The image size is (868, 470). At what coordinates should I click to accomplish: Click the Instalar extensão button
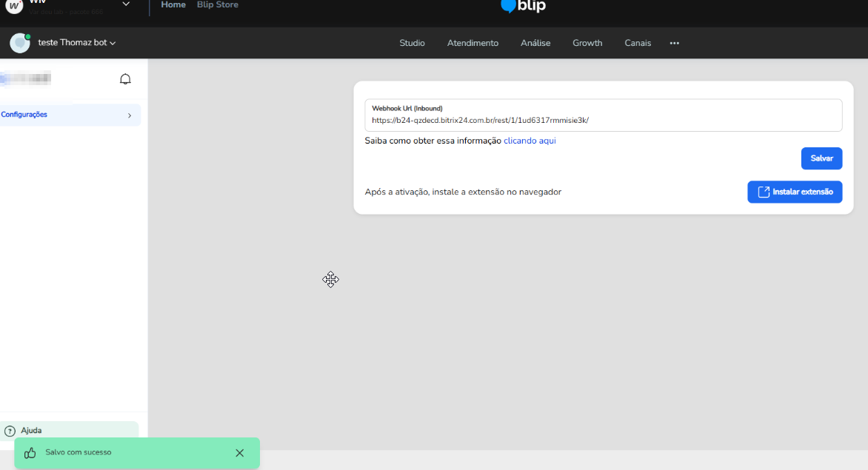coord(795,192)
